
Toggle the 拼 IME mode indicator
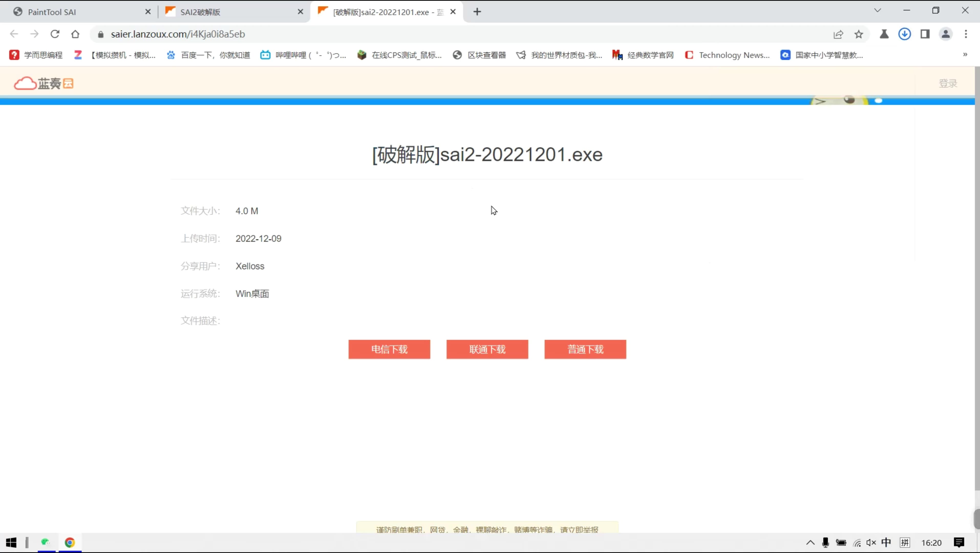[905, 543]
